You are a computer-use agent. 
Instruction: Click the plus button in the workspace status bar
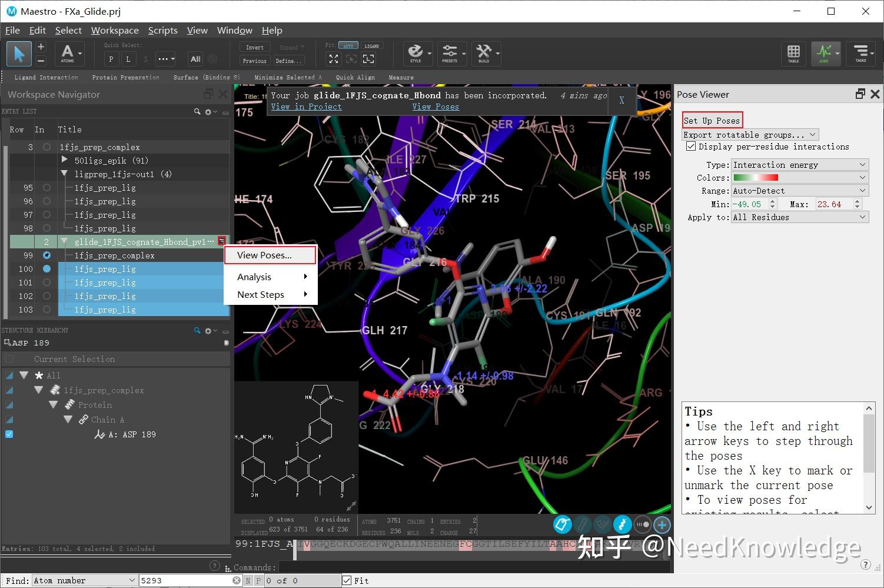[x=662, y=524]
